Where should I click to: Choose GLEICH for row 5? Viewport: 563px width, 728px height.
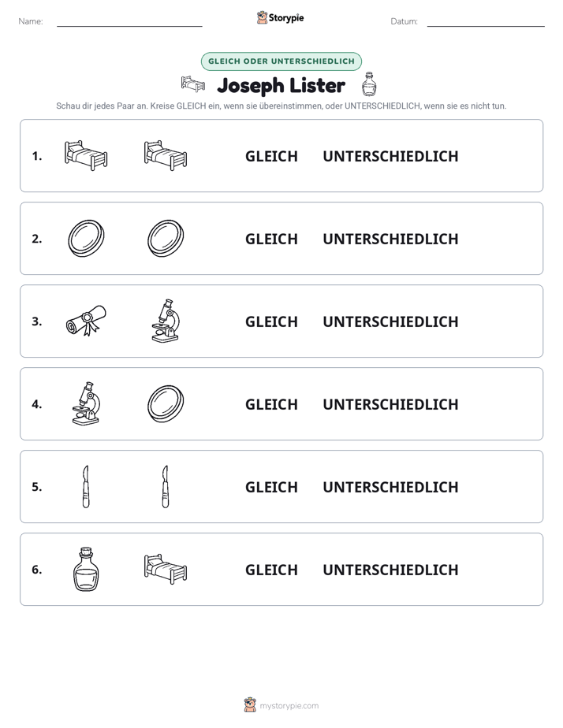tap(271, 487)
